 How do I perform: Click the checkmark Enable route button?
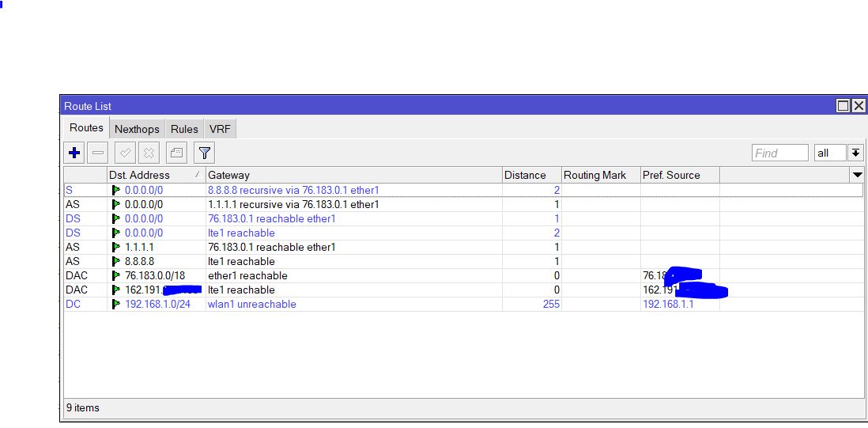pos(125,153)
